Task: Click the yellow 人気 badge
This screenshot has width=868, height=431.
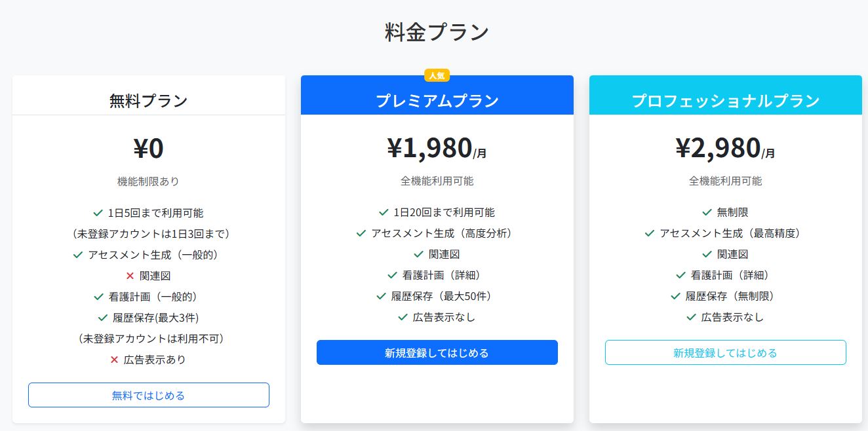Action: 437,75
